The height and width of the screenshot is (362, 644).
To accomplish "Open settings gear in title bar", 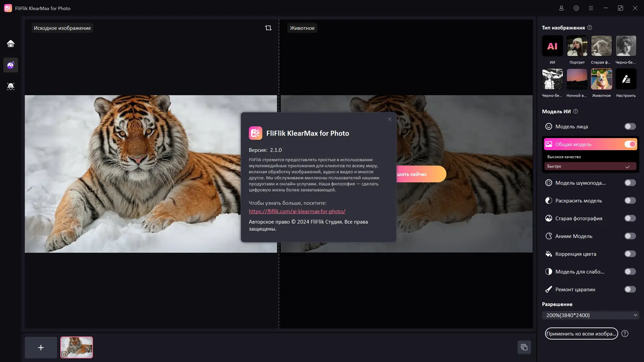I will click(x=576, y=8).
